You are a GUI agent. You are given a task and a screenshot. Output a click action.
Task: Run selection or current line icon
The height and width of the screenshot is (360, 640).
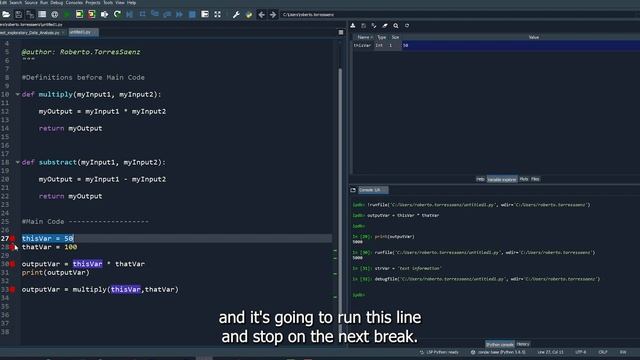104,15
